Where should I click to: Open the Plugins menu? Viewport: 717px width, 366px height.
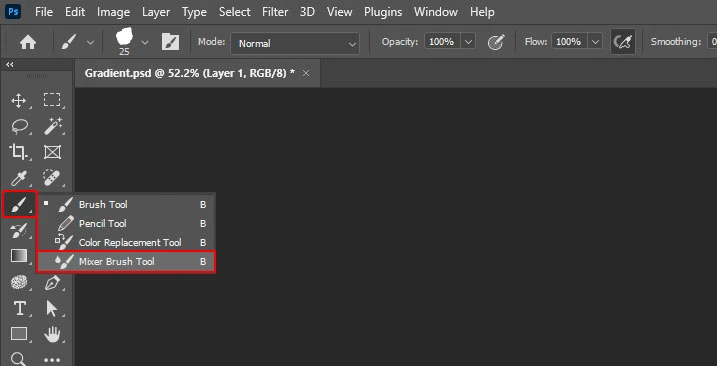pyautogui.click(x=384, y=12)
